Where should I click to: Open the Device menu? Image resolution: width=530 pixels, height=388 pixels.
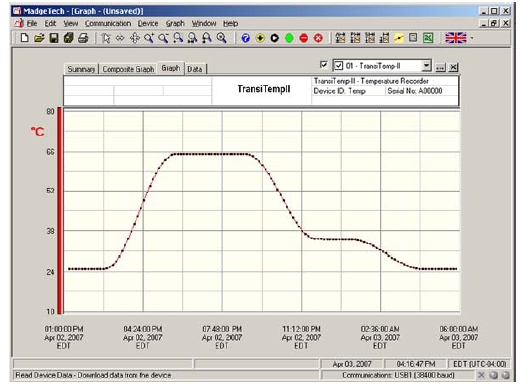coord(148,23)
